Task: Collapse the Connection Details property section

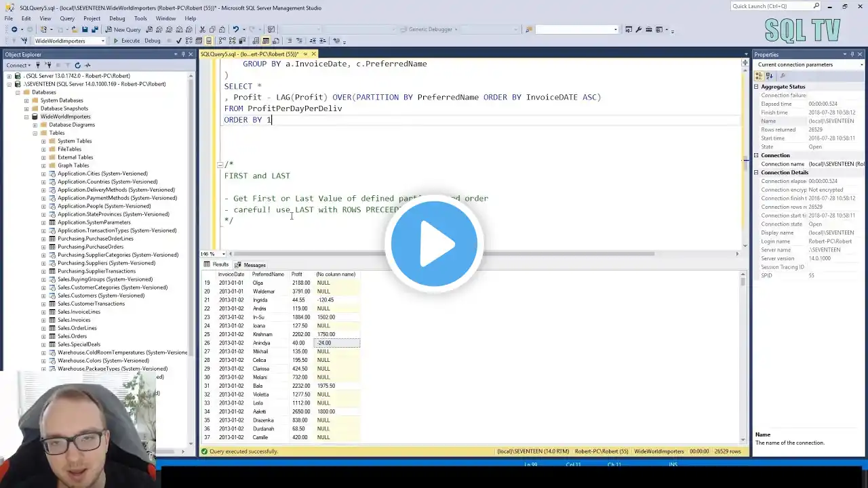Action: pyautogui.click(x=757, y=173)
